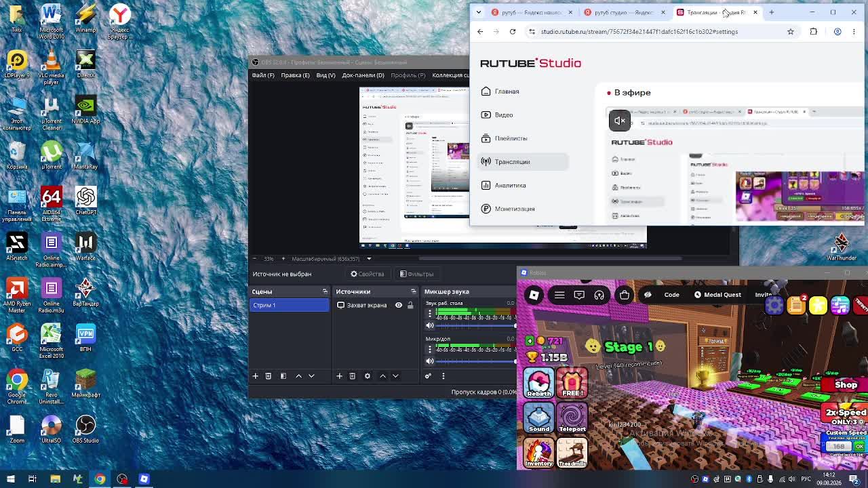This screenshot has width=868, height=488.
Task: Click the Фильтры button in OBS
Action: tap(416, 274)
